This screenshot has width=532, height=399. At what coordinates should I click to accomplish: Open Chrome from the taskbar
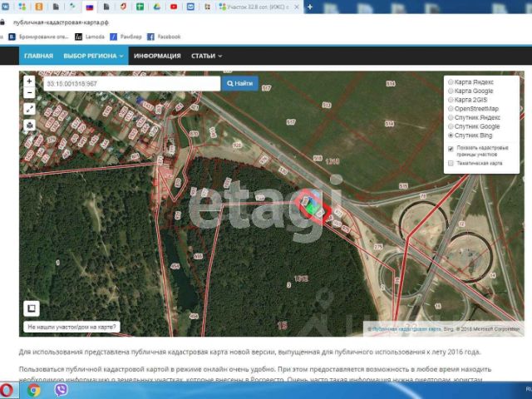34,391
